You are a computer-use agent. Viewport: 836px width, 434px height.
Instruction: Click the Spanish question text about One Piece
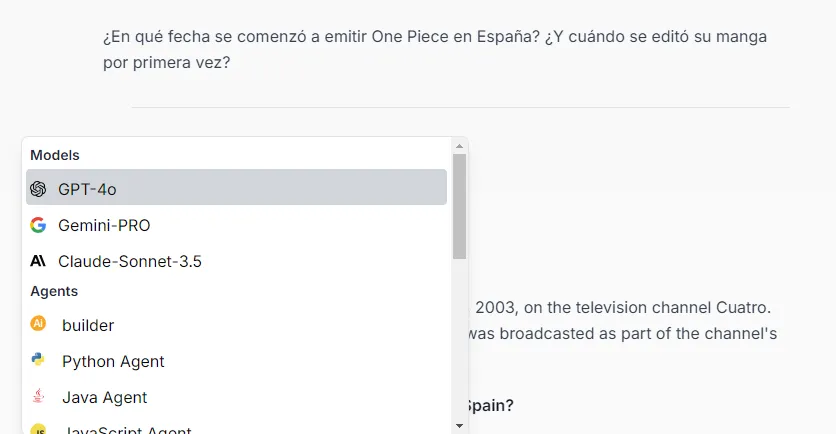pos(435,50)
